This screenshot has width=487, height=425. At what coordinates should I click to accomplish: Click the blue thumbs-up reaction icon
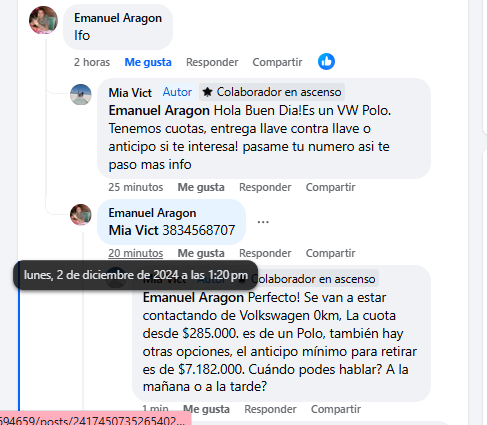click(326, 62)
